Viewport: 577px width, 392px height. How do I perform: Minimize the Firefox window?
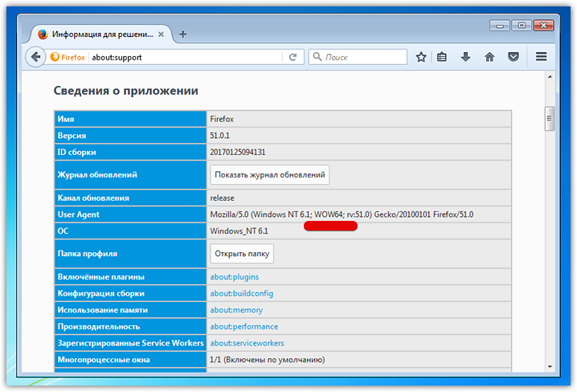(x=500, y=26)
